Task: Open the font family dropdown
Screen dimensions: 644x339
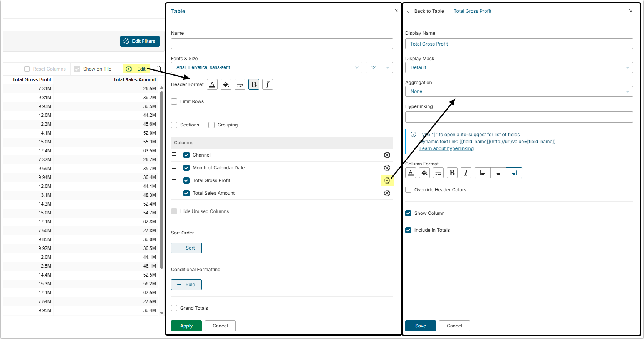Action: point(267,67)
